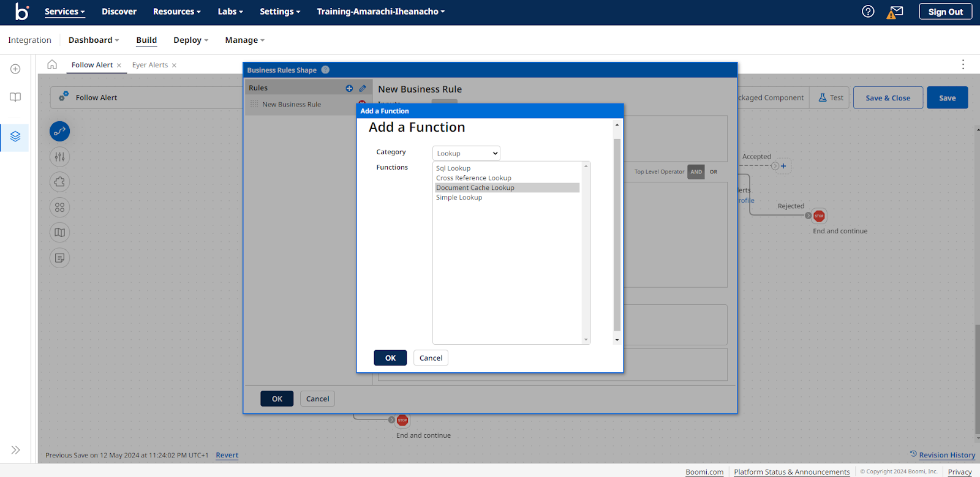Switch to Eyer Alerts tab
980x477 pixels.
[149, 65]
